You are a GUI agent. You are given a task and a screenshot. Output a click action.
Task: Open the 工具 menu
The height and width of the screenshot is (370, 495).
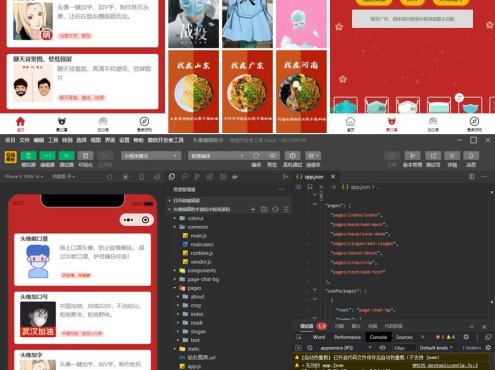point(53,140)
